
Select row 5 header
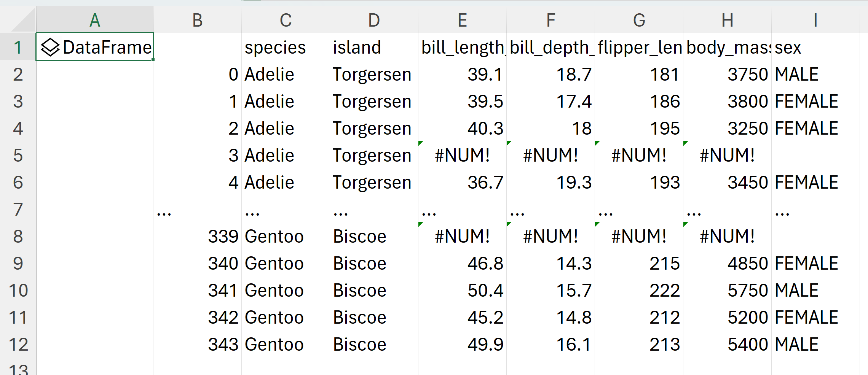(x=18, y=155)
